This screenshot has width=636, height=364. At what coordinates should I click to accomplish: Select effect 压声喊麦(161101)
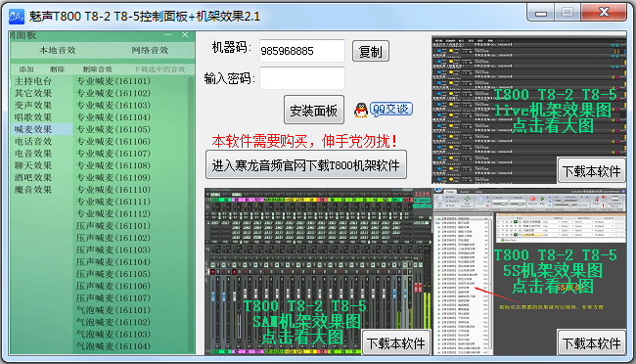point(114,226)
